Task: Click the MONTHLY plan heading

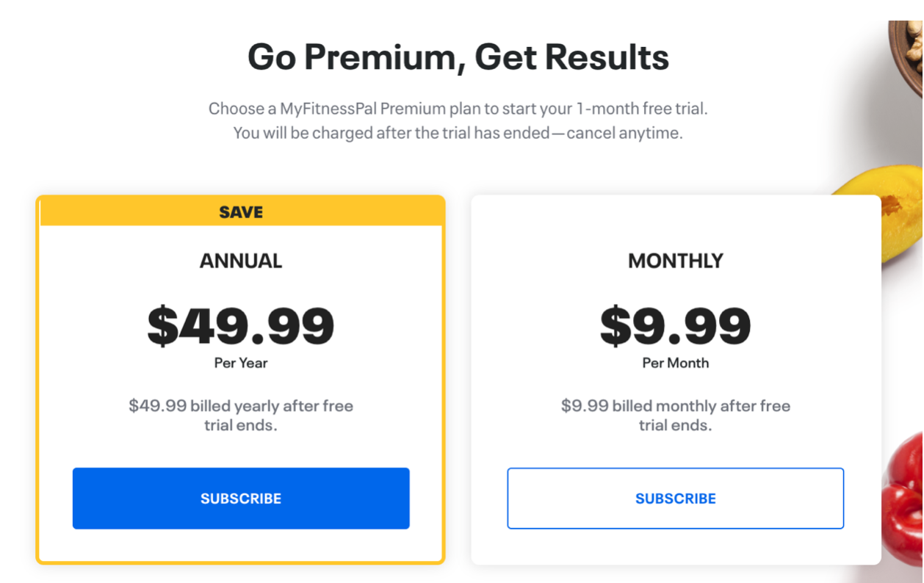Action: 676,261
